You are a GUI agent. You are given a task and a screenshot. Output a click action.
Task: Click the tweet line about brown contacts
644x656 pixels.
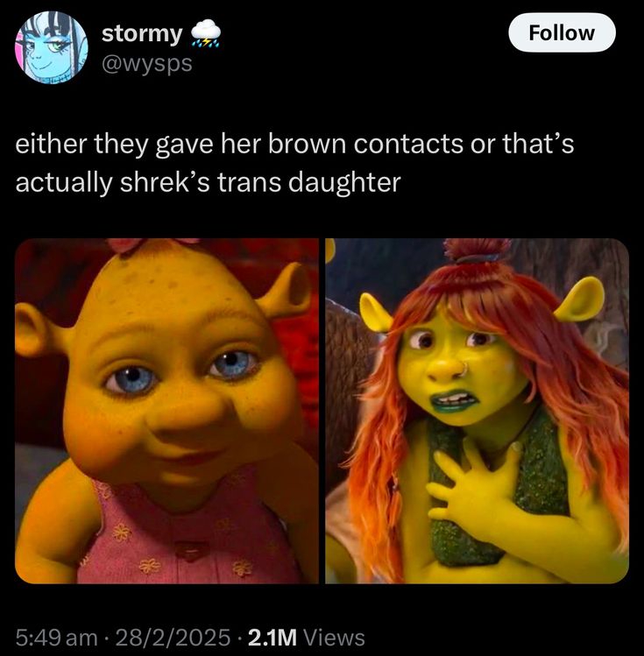click(294, 144)
